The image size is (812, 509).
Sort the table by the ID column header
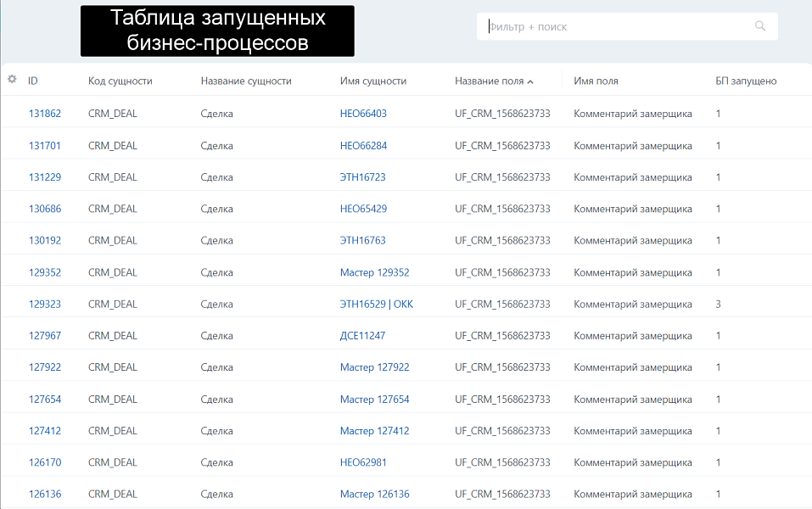[34, 81]
